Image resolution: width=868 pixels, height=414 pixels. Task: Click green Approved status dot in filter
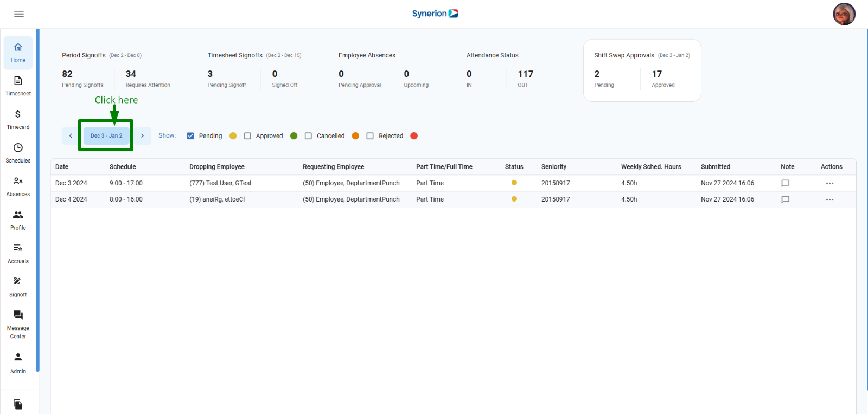pyautogui.click(x=294, y=136)
